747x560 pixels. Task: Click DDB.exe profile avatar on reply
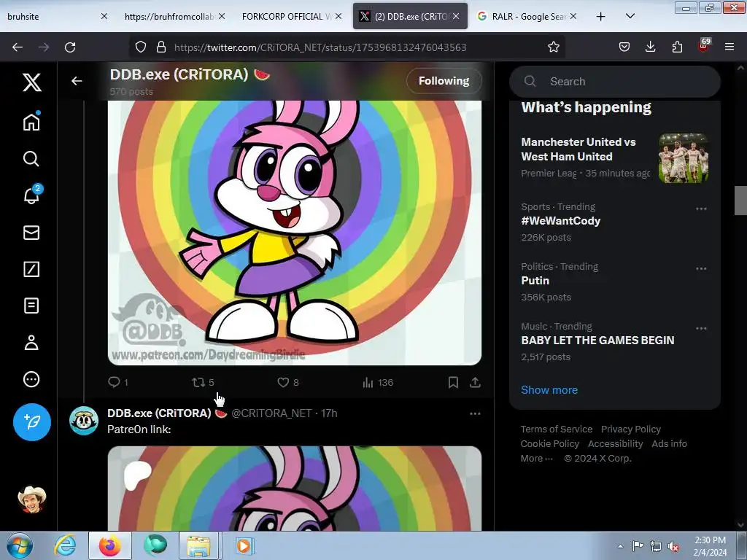coord(84,421)
